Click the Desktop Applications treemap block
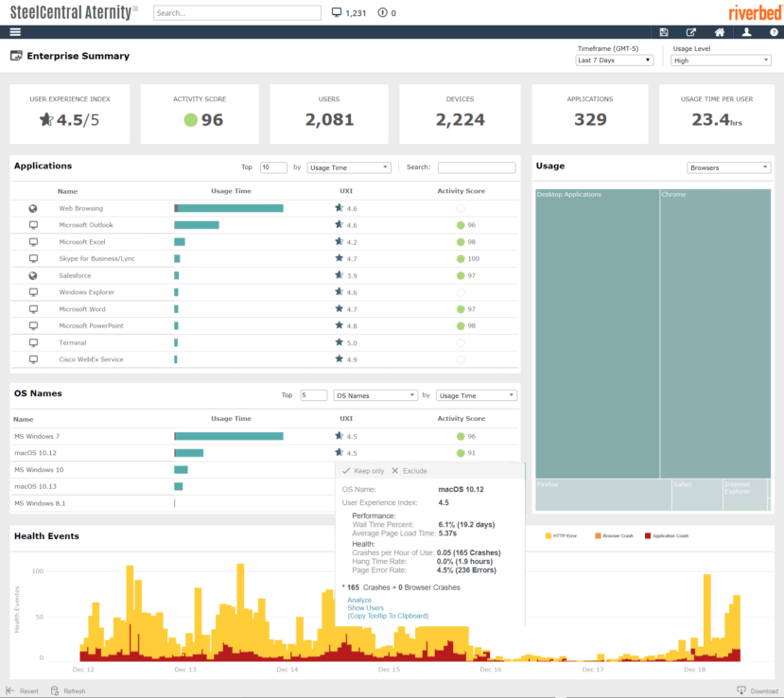This screenshot has height=698, width=784. point(597,334)
